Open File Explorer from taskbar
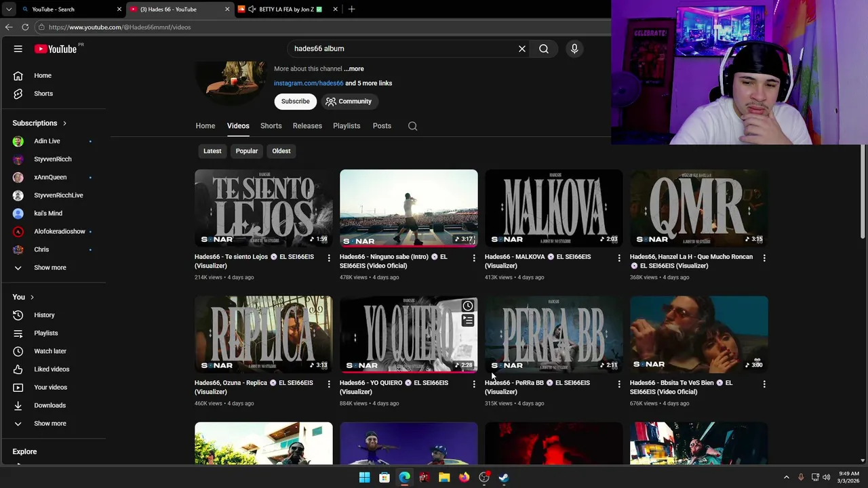The image size is (868, 488). 444,477
